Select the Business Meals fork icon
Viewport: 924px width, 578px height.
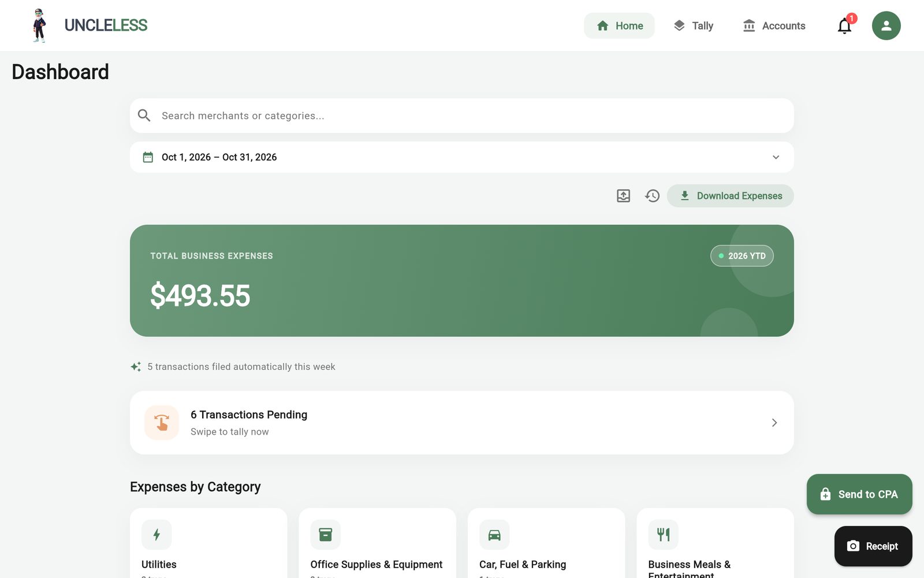click(664, 535)
